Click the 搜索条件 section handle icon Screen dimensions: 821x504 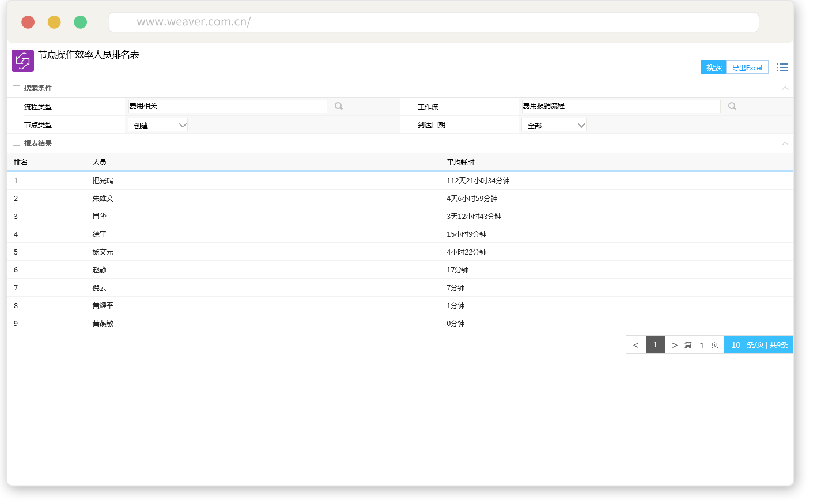click(17, 88)
